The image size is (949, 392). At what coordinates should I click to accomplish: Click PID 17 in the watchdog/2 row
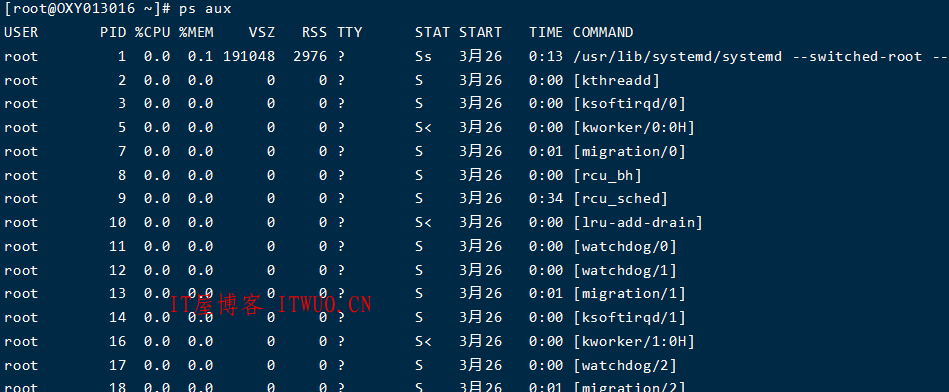point(117,365)
